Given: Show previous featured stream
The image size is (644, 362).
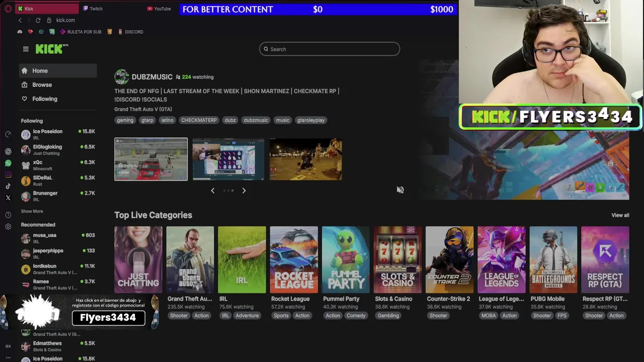Looking at the screenshot, I should [x=212, y=191].
